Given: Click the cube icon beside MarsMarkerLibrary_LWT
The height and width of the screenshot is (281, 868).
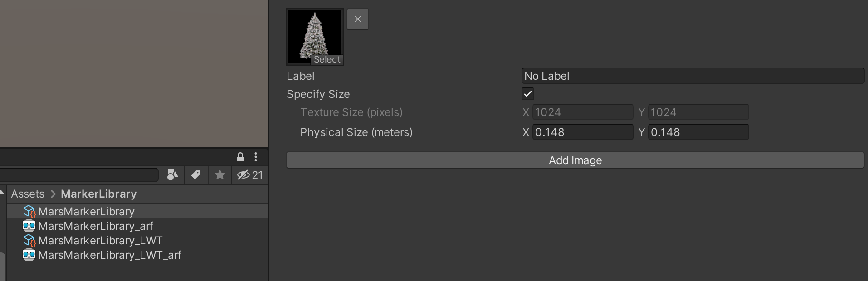Looking at the screenshot, I should pos(29,241).
